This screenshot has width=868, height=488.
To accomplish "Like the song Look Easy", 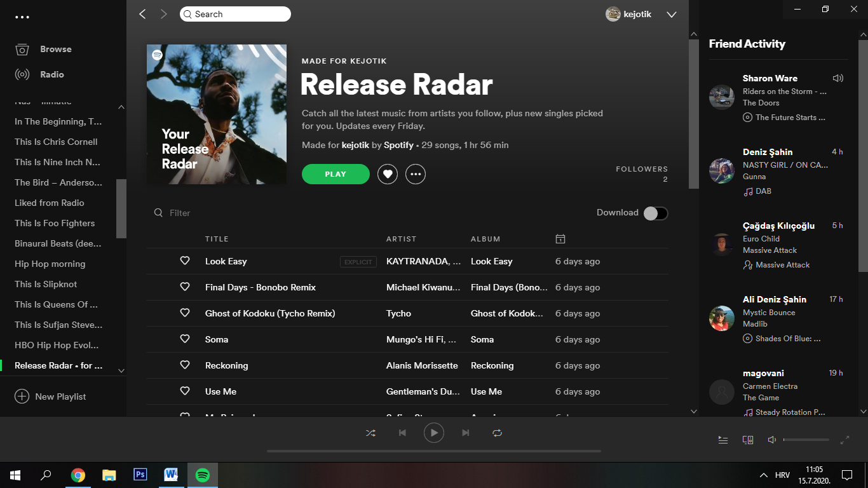I will pos(185,261).
